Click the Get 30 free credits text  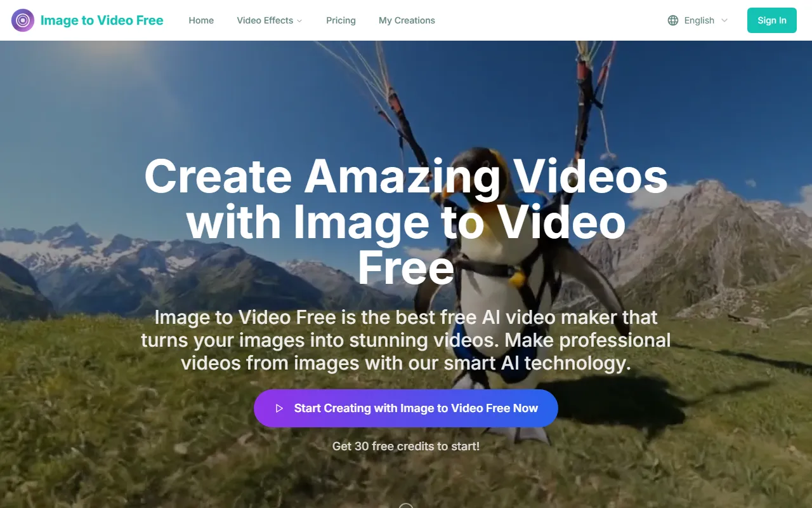(406, 446)
